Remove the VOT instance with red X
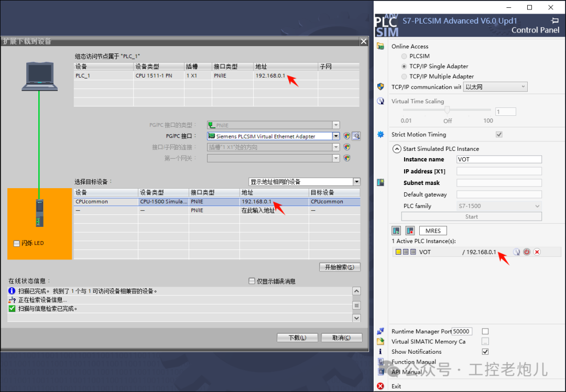 tap(537, 252)
